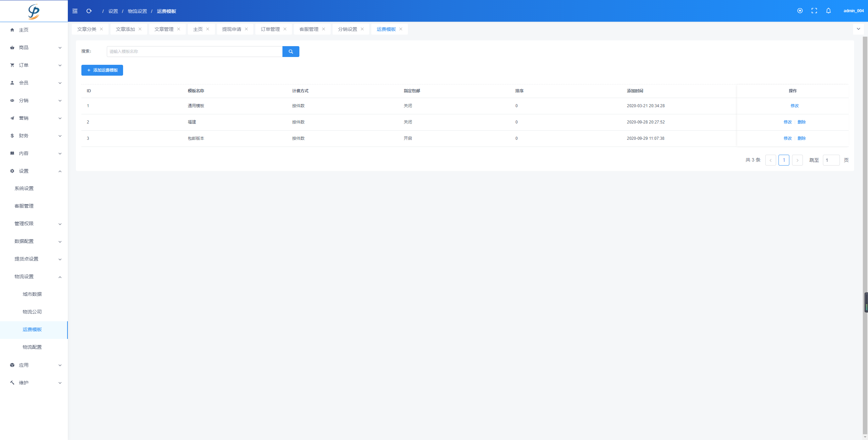
Task: Click the jump-to page number field
Action: click(x=831, y=160)
